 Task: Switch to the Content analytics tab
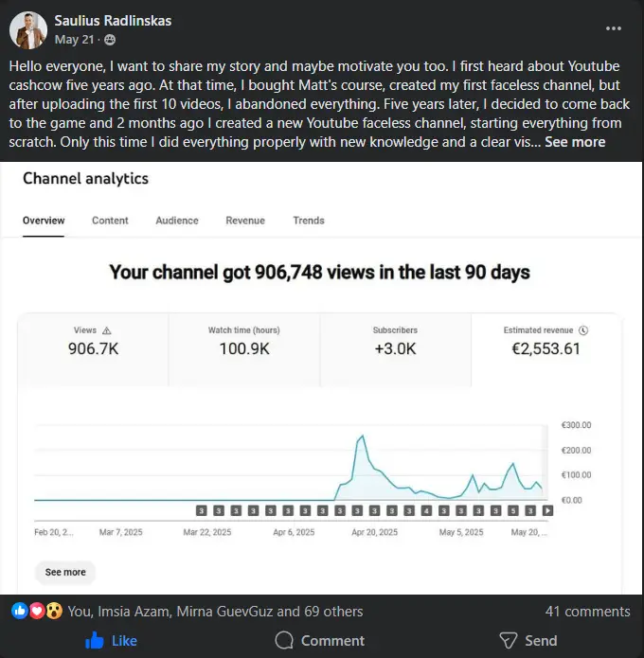[x=110, y=221]
